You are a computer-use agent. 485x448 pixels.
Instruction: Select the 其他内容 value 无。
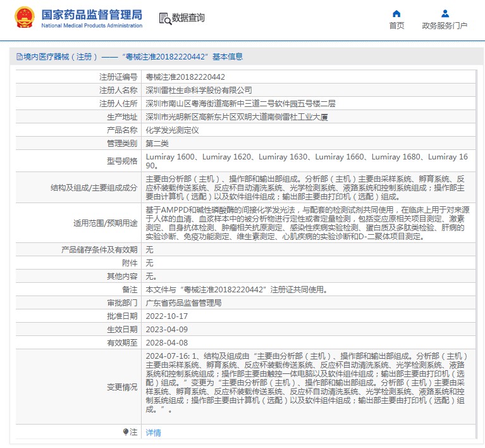point(151,277)
